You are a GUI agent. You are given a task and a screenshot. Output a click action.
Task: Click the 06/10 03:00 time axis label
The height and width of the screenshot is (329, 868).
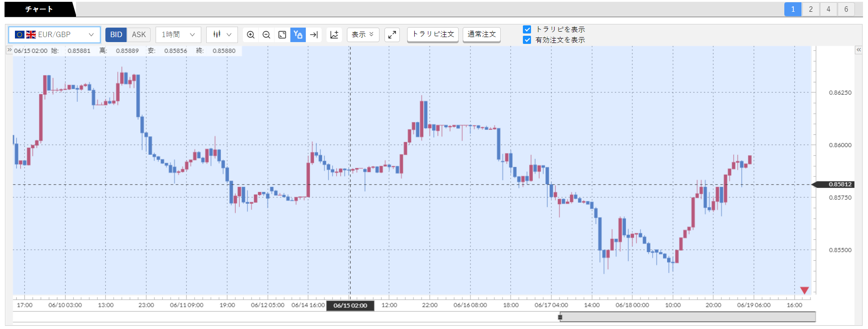point(65,305)
